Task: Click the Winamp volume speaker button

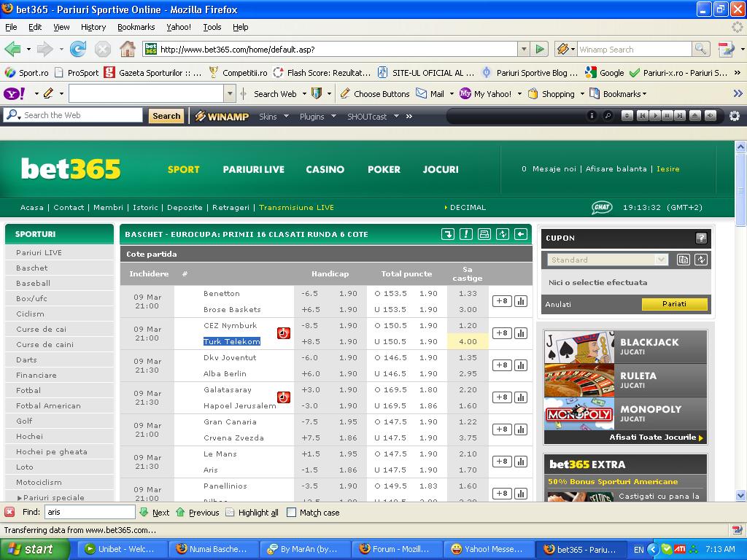Action: (x=711, y=116)
